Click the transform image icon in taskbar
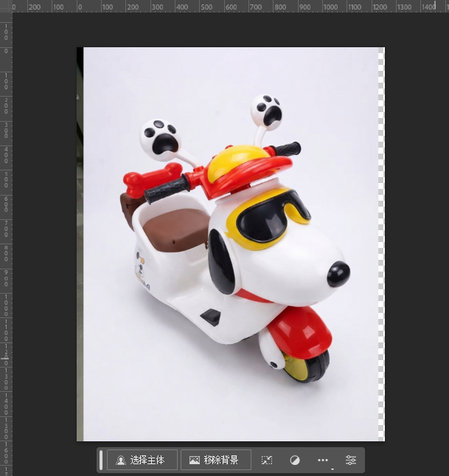 click(267, 461)
